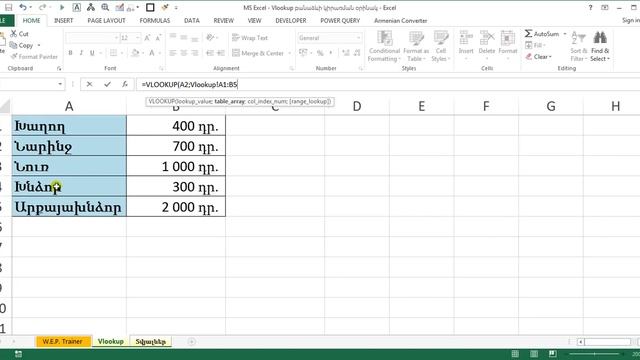
Task: Click the Undo arrow
Action: point(23,7)
